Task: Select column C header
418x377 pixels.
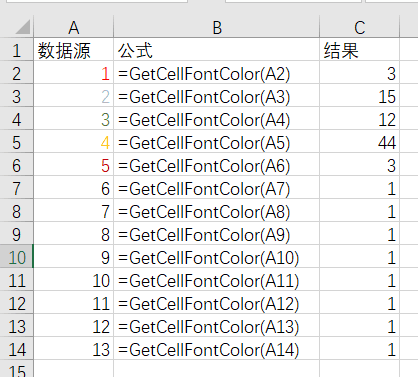Action: (359, 27)
